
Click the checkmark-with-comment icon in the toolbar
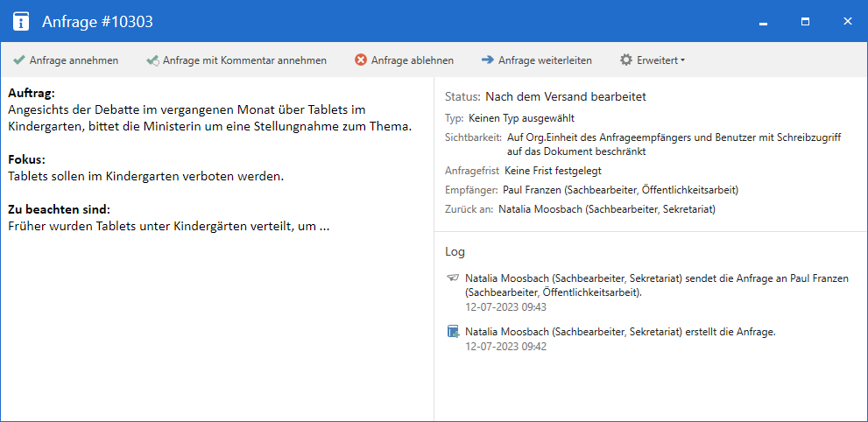(x=152, y=60)
